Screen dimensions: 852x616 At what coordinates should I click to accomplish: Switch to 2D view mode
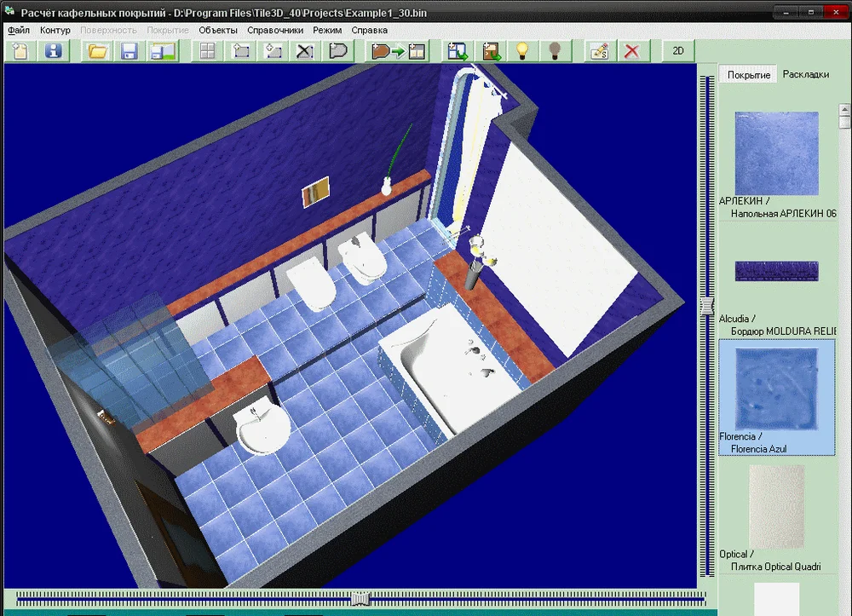(x=678, y=51)
